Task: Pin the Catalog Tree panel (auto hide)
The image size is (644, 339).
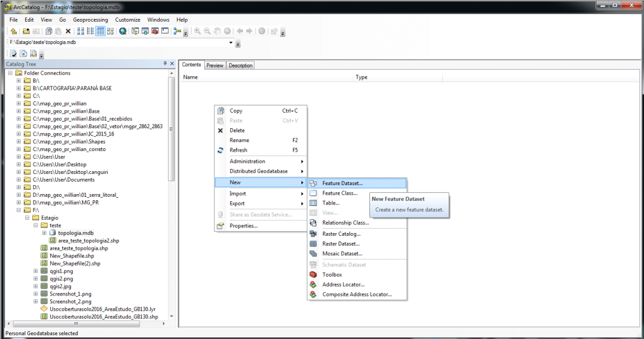Action: tap(165, 64)
